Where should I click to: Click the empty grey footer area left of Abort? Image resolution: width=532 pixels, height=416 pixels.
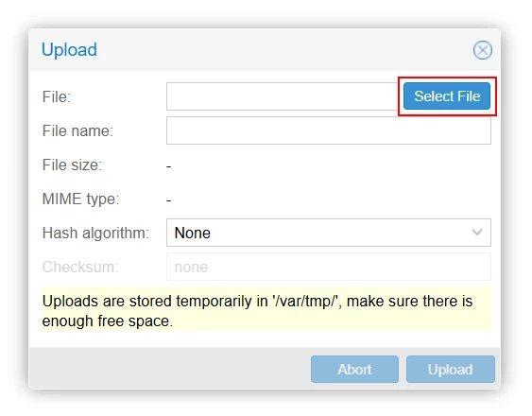pyautogui.click(x=170, y=369)
